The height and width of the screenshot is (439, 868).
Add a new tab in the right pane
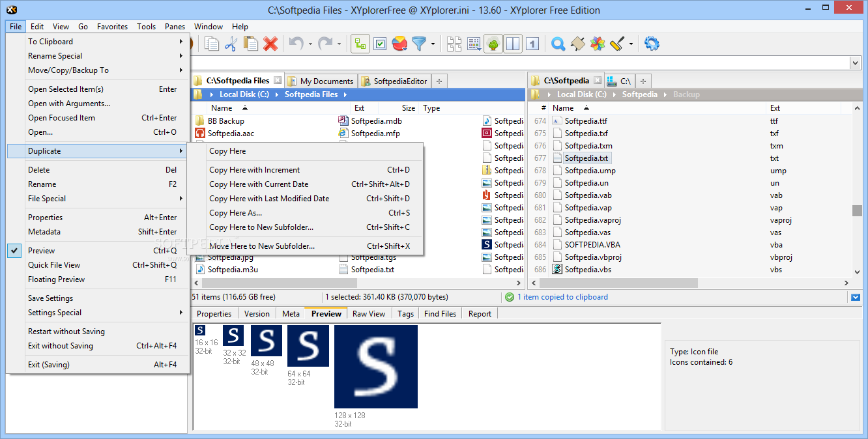coord(643,81)
